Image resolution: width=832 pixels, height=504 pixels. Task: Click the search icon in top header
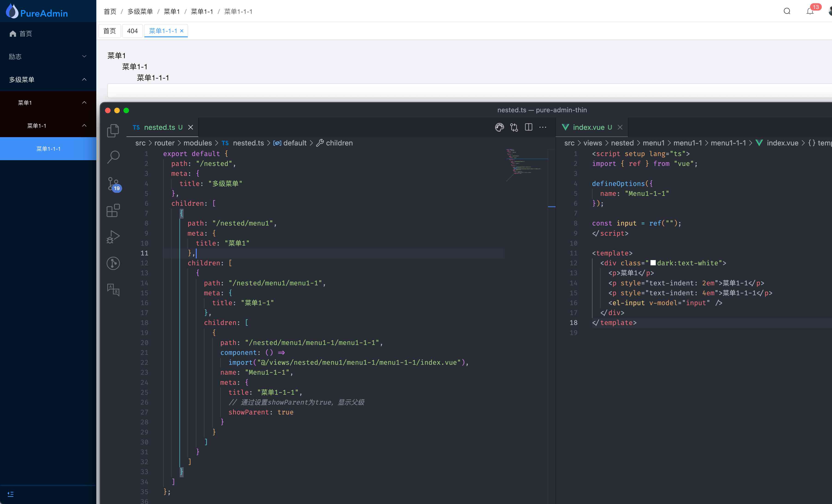tap(787, 12)
